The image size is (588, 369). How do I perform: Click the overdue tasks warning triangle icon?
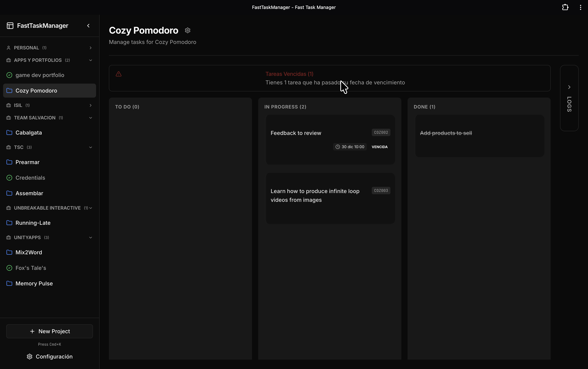tap(119, 74)
